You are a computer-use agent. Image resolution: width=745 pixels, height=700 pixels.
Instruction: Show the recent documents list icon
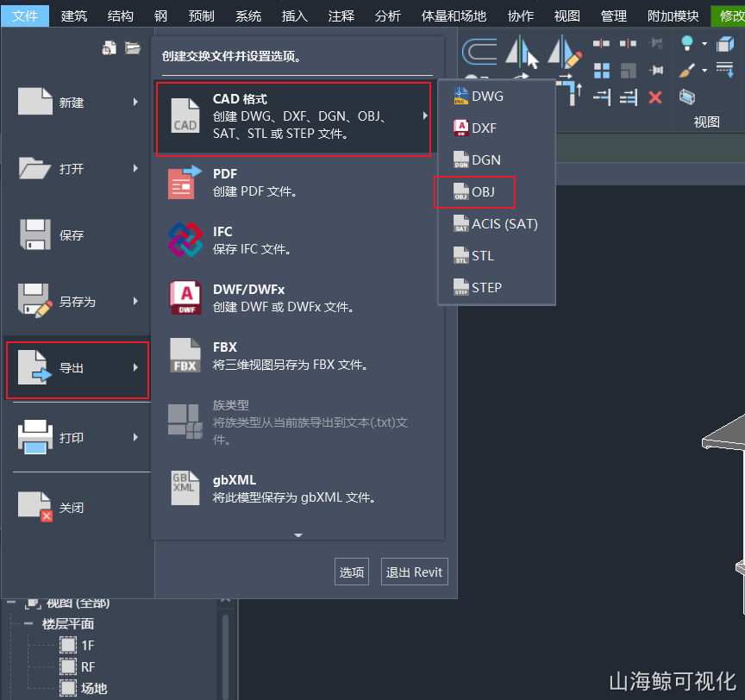110,48
